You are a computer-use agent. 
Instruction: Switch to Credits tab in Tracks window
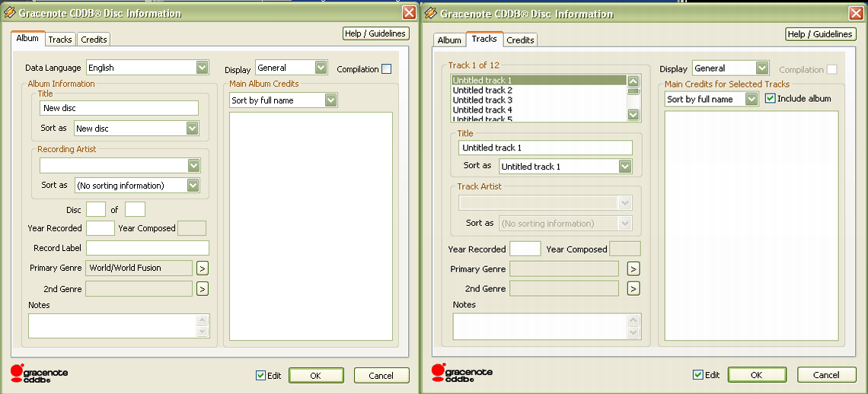point(520,40)
